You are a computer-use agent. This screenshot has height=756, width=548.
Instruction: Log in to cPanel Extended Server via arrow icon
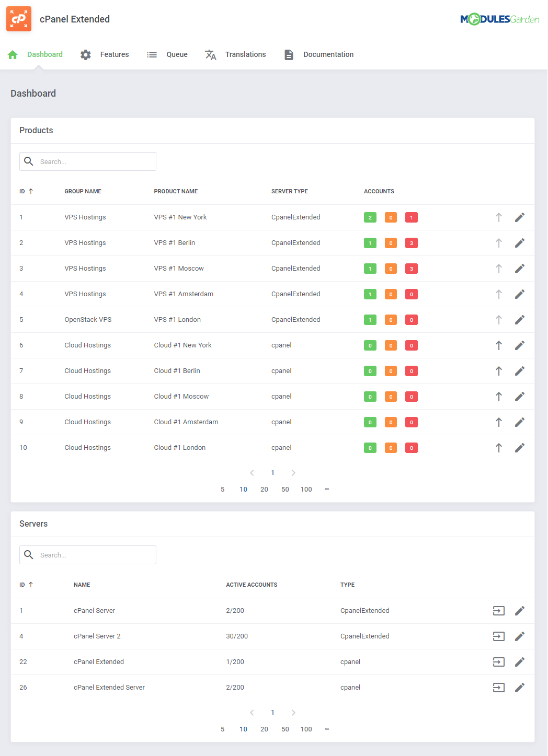click(x=499, y=688)
